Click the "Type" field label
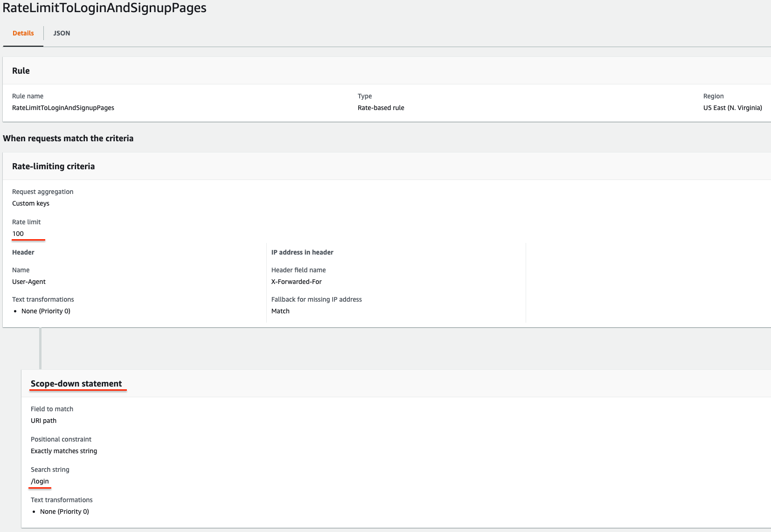Image resolution: width=771 pixels, height=532 pixels. pos(365,96)
